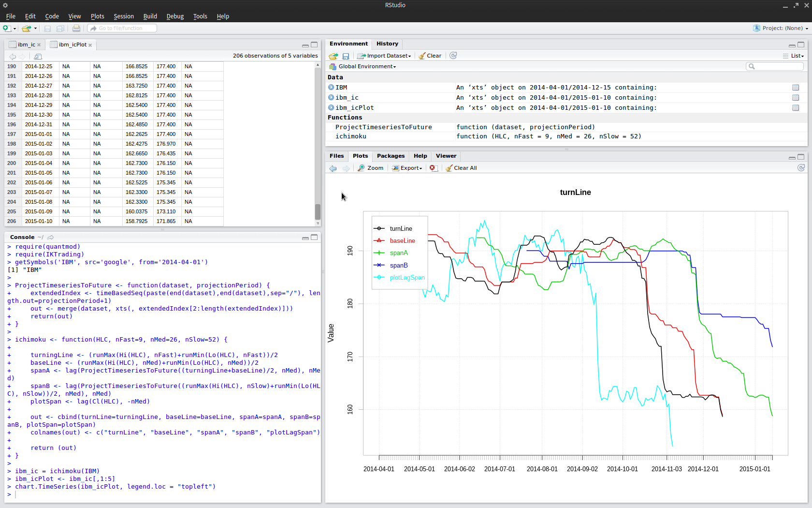
Task: Open the List view mode dropdown
Action: point(793,56)
